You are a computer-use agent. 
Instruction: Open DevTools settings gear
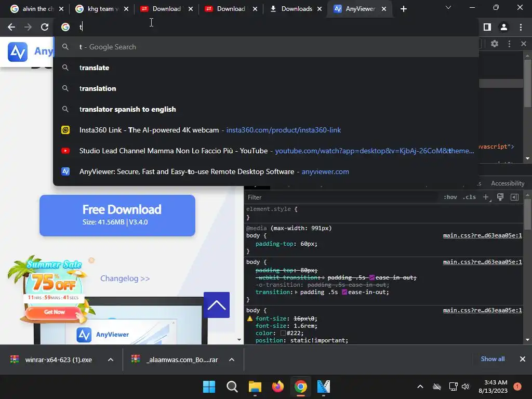(495, 44)
